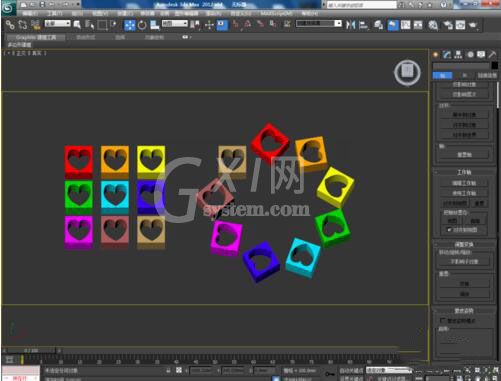The image size is (501, 381).
Task: Open the Layer Manager
Action: pos(378,25)
